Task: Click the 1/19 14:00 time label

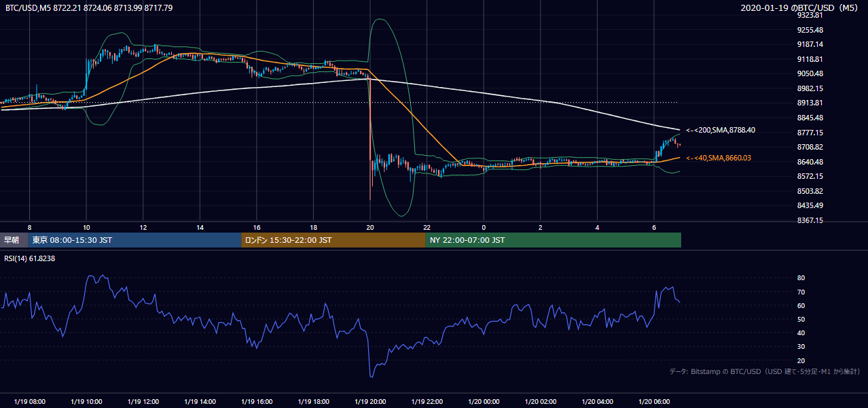Action: point(200,402)
